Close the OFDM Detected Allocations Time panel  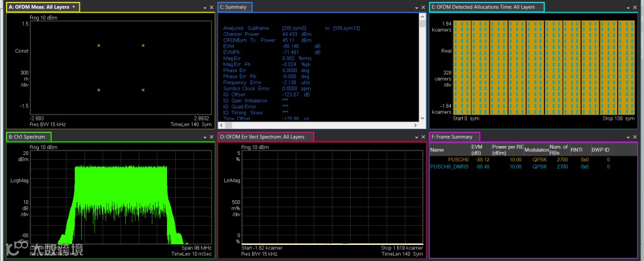635,8
